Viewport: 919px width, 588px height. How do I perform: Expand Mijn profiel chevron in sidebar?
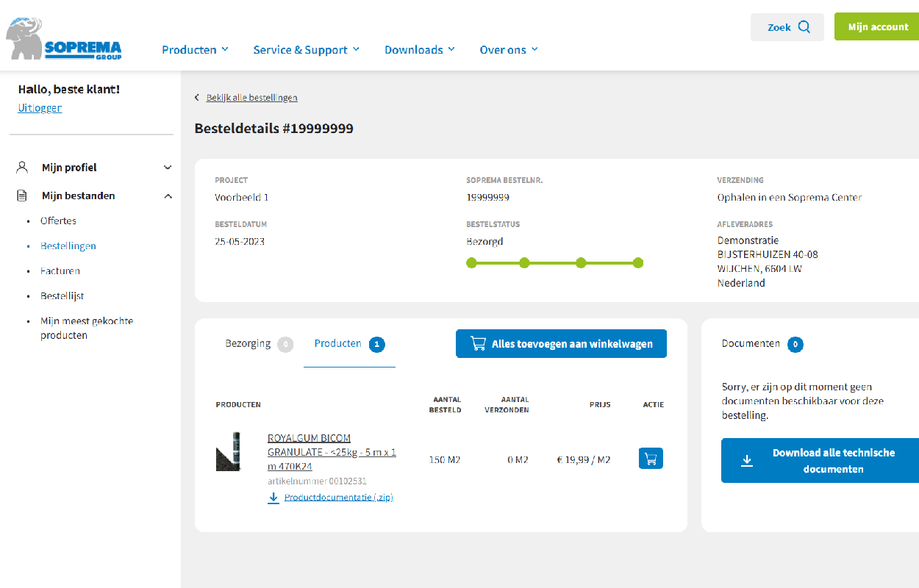click(x=168, y=168)
